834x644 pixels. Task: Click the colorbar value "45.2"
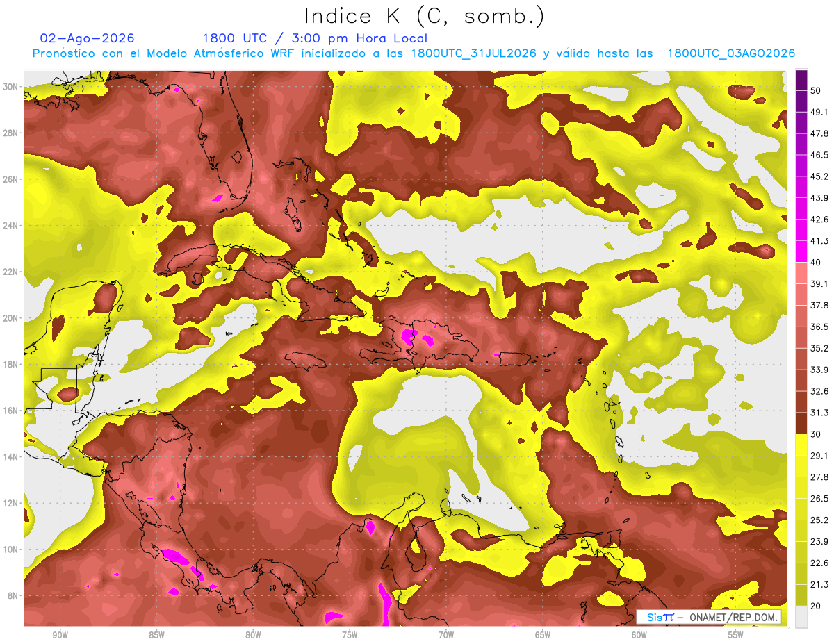click(820, 176)
